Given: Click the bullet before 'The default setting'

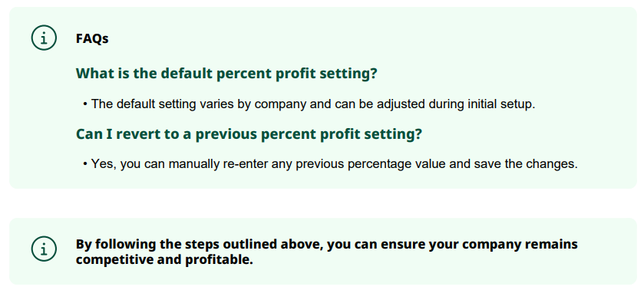Looking at the screenshot, I should (x=85, y=104).
